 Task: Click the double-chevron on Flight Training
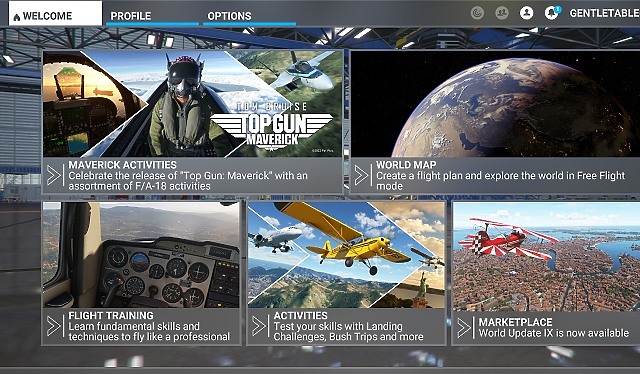click(54, 326)
